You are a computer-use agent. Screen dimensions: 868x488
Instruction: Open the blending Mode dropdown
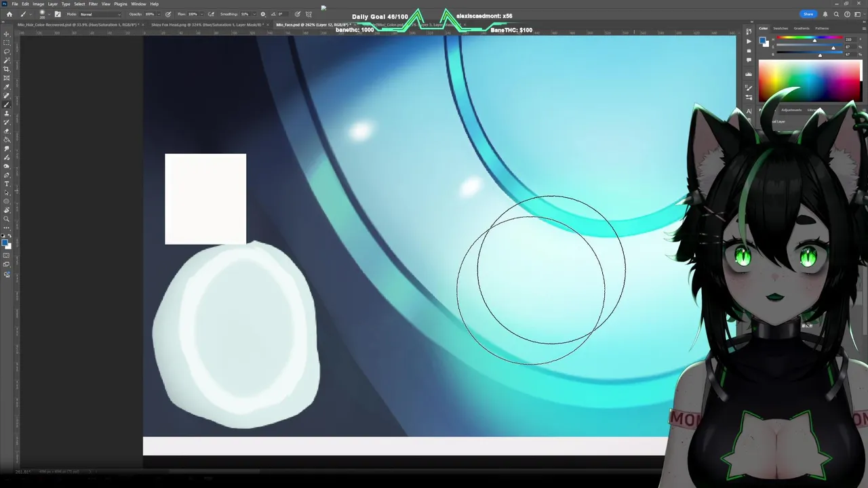point(100,14)
